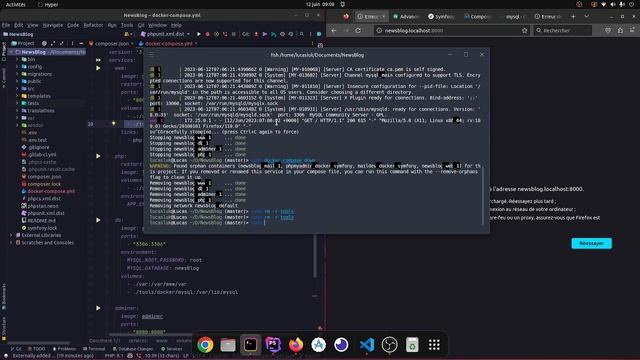
Task: Open the Bookmarks side tool window
Action: point(4,297)
